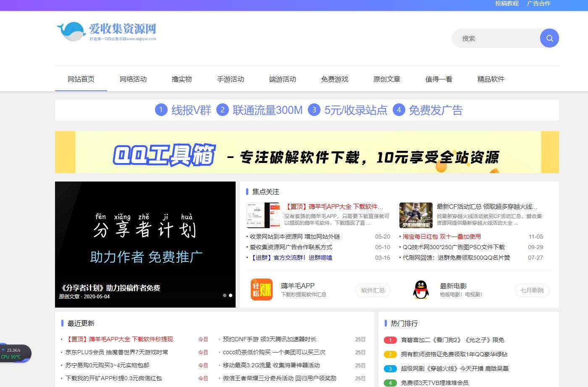Open the 5元/收录站点 link
Screen dimensions: 588x387
[356, 110]
